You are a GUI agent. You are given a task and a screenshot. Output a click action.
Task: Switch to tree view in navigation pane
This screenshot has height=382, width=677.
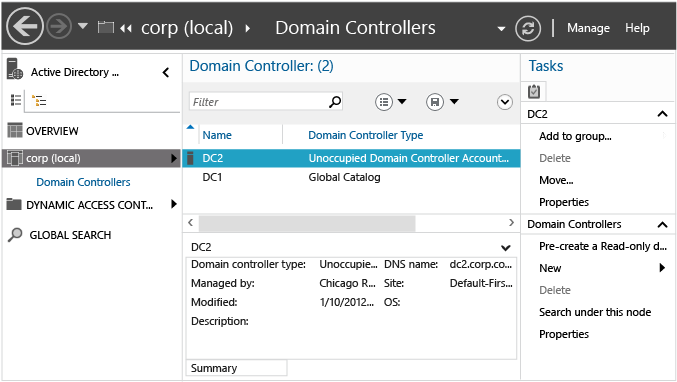pyautogui.click(x=39, y=101)
